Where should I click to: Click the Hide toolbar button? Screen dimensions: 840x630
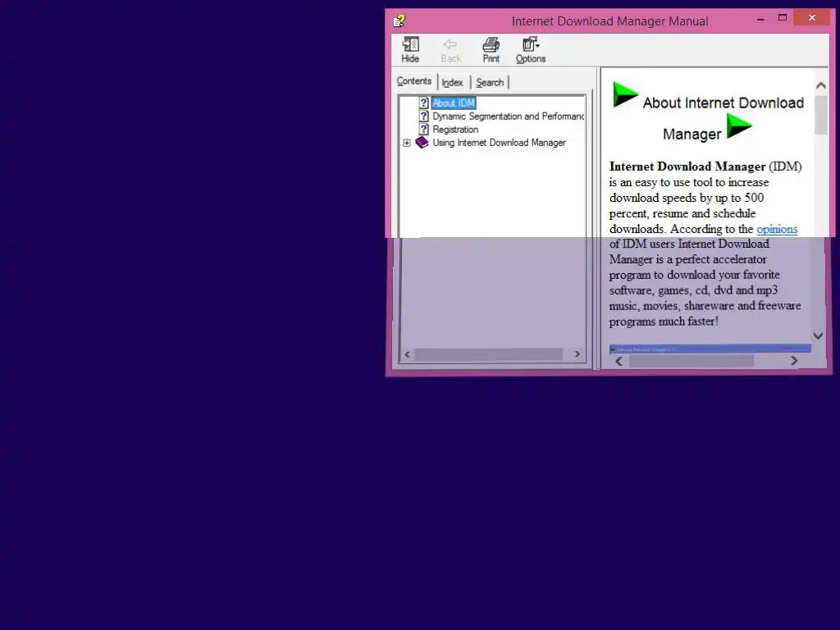click(x=410, y=50)
